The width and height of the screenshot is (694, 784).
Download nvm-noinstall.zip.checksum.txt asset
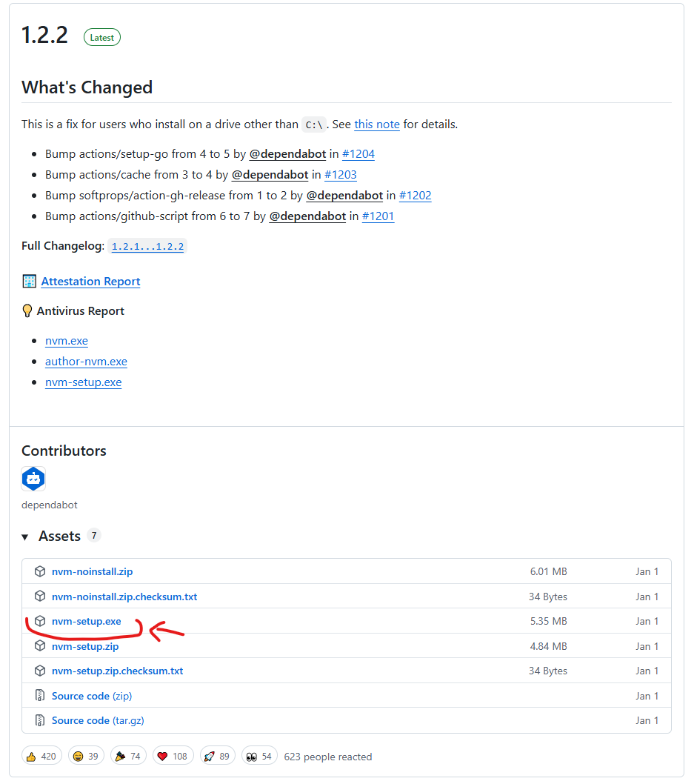click(124, 597)
